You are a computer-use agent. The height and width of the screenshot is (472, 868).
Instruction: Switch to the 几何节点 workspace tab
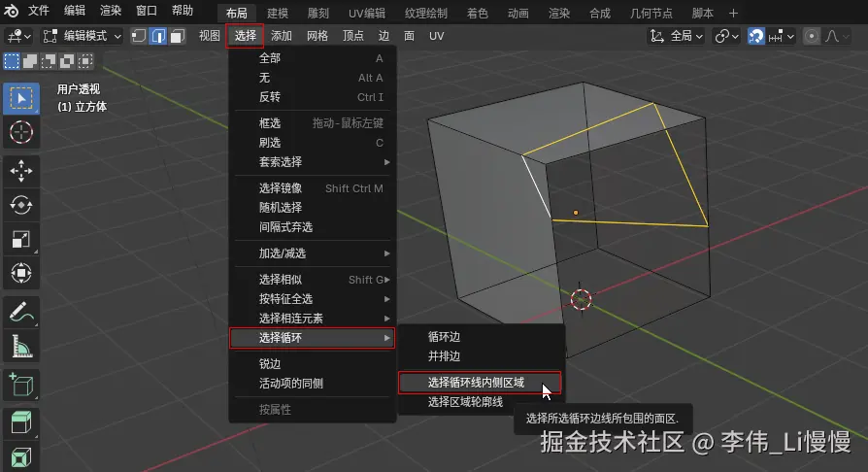[x=651, y=14]
